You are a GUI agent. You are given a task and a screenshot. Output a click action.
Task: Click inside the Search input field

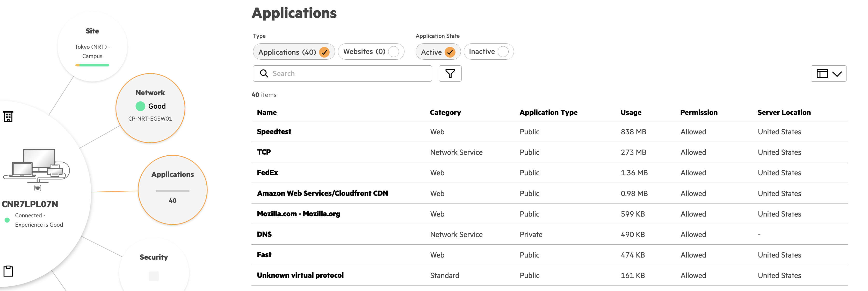342,74
